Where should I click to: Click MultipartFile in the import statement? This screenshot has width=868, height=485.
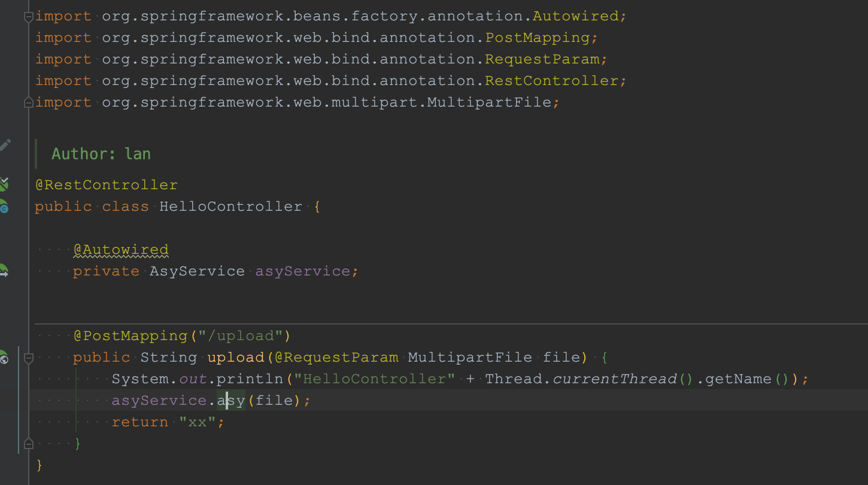click(489, 102)
